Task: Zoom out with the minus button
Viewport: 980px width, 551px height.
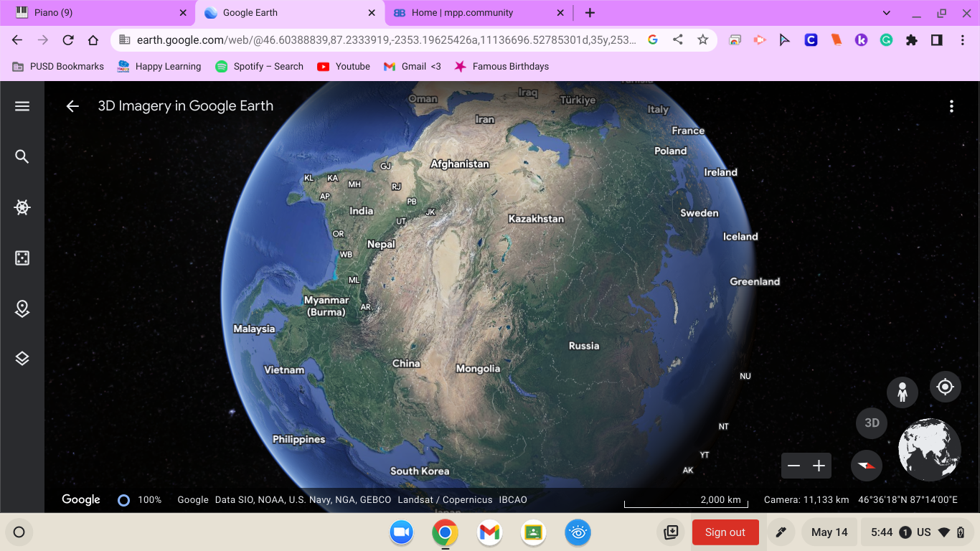Action: (793, 466)
